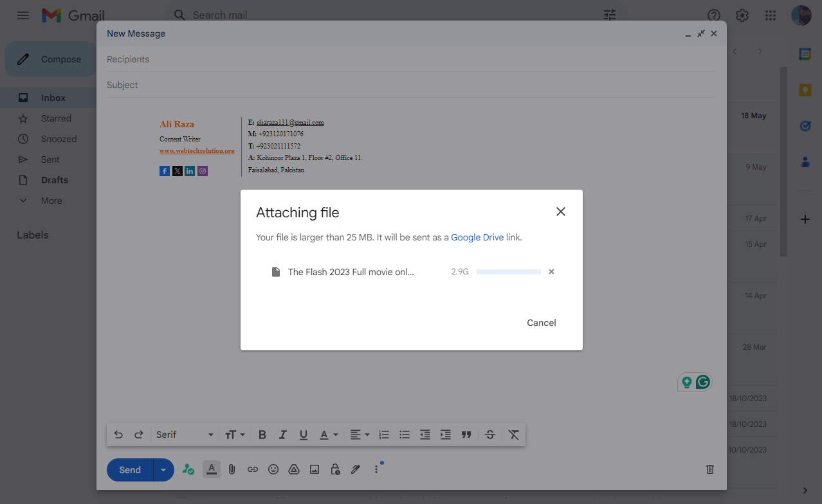Viewport: 822px width, 504px height.
Task: Open the Sent folder
Action: click(x=50, y=159)
